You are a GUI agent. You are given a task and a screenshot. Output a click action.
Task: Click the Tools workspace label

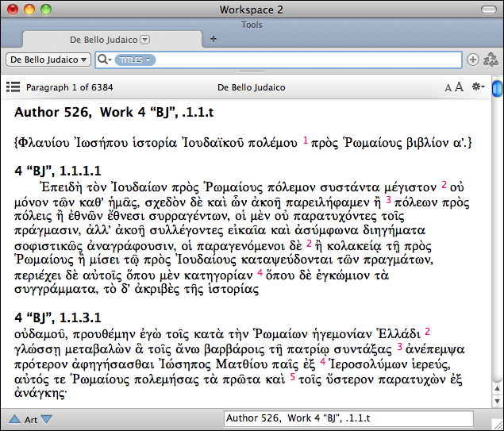pos(252,25)
